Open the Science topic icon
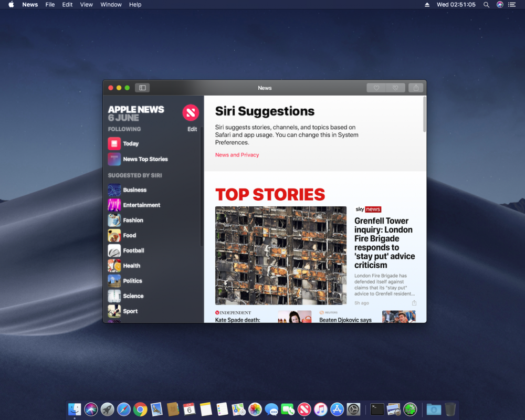This screenshot has height=420, width=525. click(x=114, y=296)
